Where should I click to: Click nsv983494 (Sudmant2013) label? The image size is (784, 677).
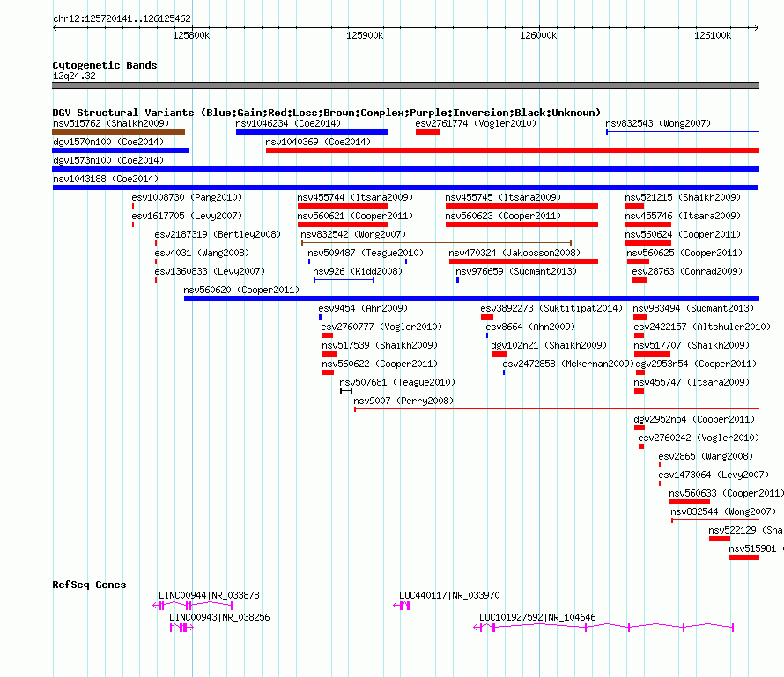(x=693, y=308)
